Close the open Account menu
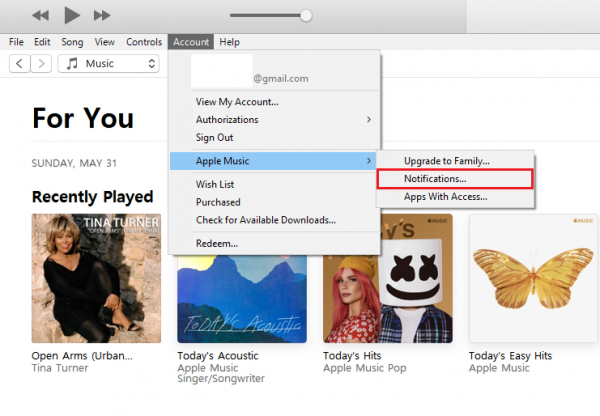 tap(191, 42)
